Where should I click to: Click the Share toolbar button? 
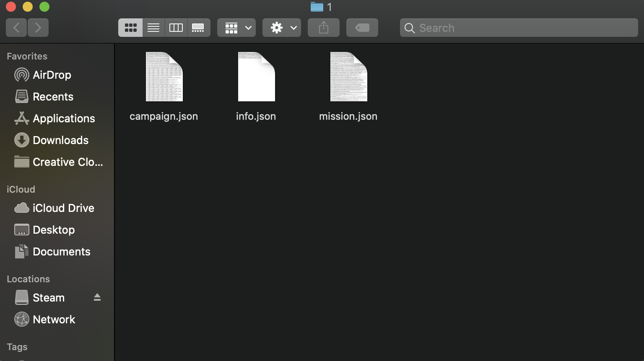(324, 28)
